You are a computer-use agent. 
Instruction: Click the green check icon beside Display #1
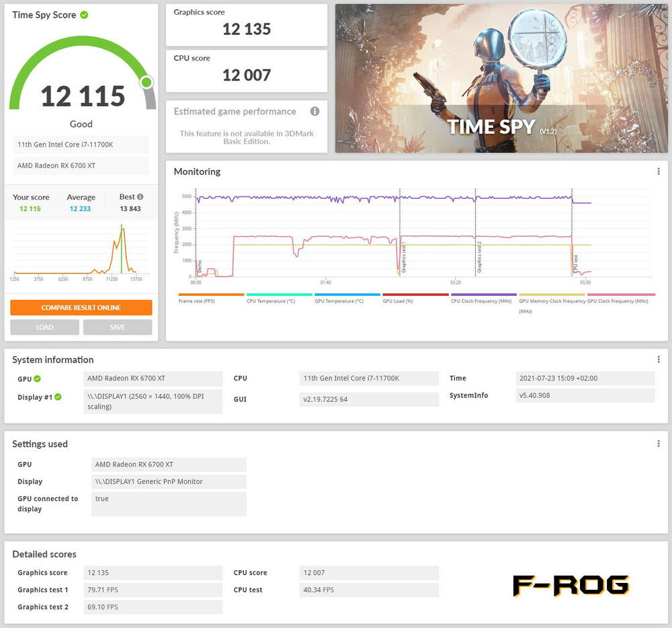point(58,397)
